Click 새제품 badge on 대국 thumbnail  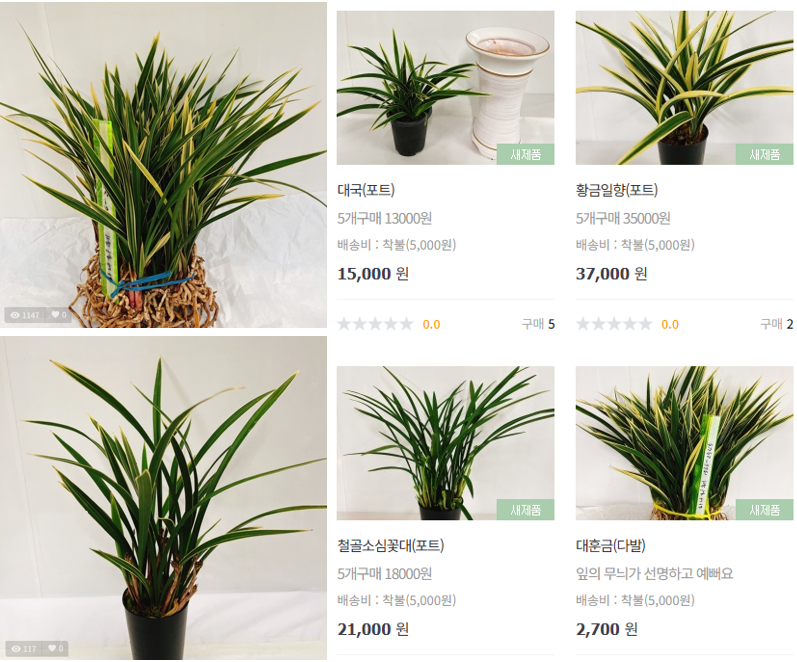coord(526,154)
